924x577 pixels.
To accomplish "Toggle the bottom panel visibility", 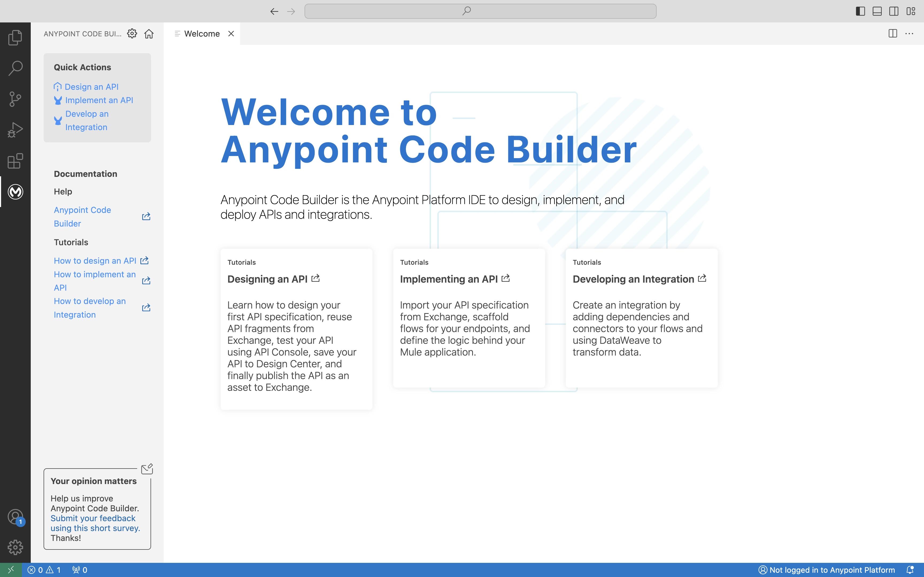I will [877, 11].
